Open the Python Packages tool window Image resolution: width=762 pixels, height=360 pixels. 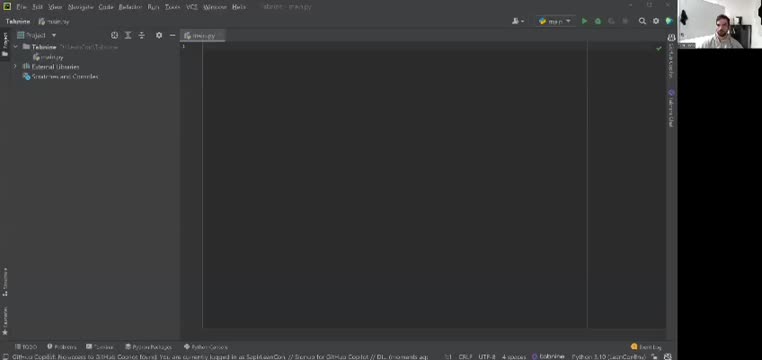148,347
